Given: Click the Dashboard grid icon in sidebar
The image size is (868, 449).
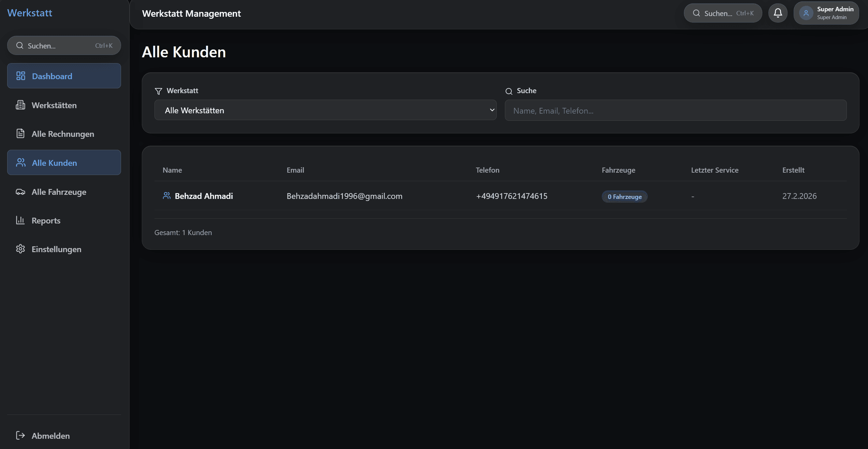Looking at the screenshot, I should point(21,76).
